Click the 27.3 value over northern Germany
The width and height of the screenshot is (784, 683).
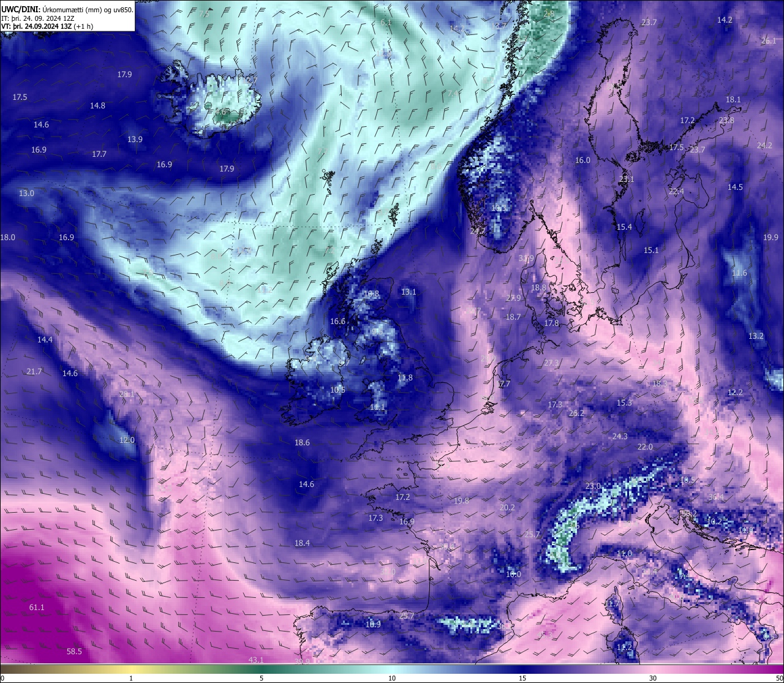click(x=551, y=363)
